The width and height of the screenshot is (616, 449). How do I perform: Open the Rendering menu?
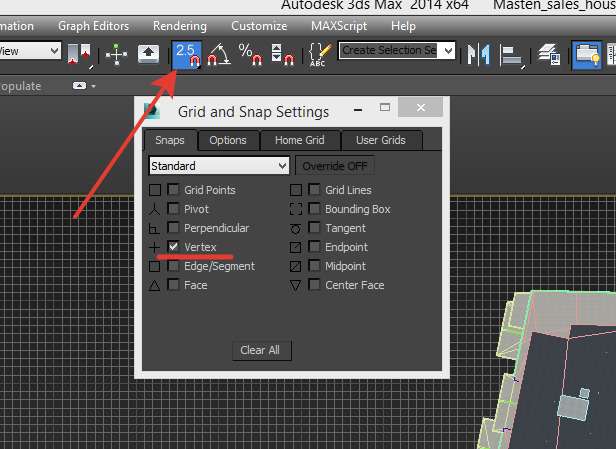(x=180, y=26)
